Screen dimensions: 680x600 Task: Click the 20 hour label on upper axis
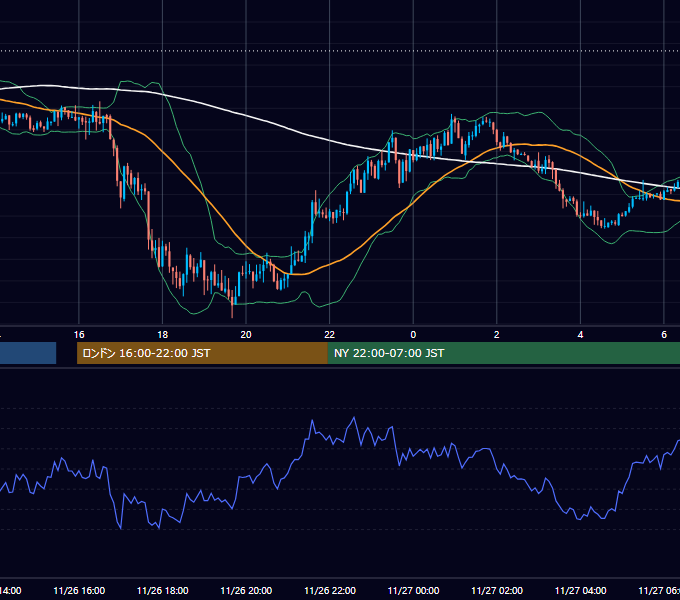246,335
